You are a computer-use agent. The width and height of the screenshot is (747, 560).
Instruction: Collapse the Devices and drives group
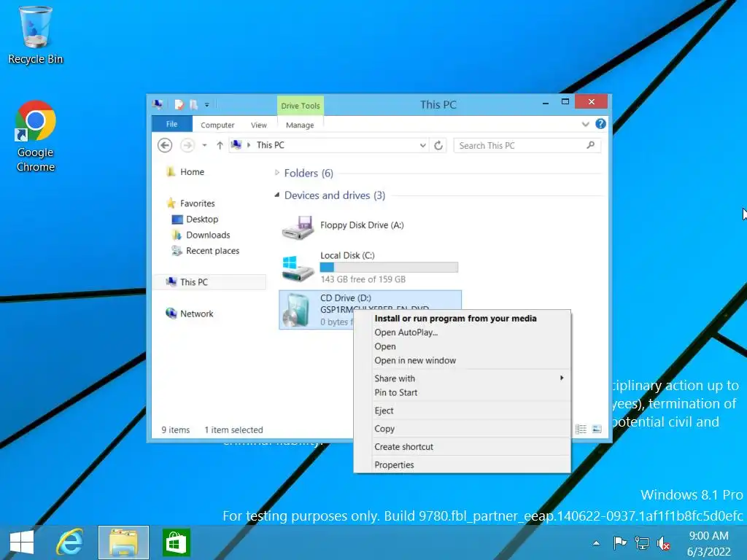coord(276,195)
